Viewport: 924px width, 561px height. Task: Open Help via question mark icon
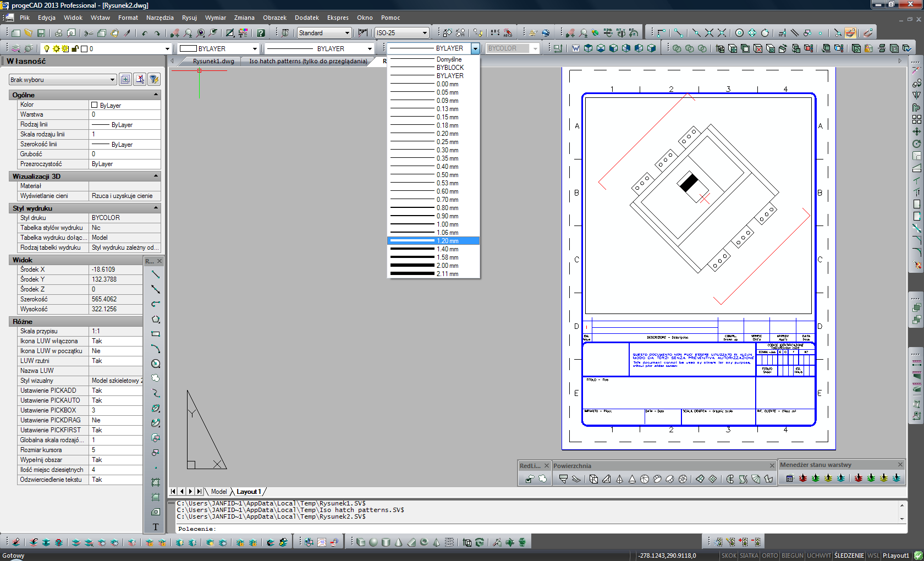pos(261,33)
